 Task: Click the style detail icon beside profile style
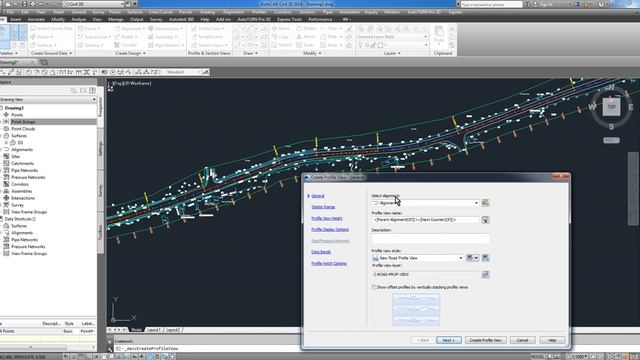tap(485, 258)
